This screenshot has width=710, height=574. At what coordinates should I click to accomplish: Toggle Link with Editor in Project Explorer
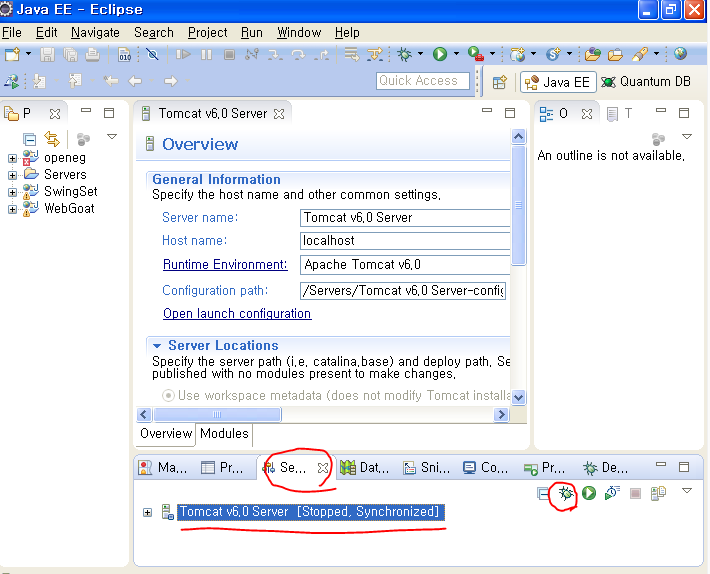pyautogui.click(x=52, y=139)
